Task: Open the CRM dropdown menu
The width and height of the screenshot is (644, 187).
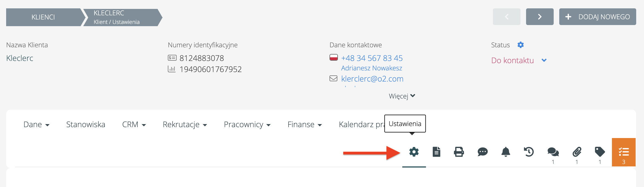Action: pyautogui.click(x=134, y=124)
